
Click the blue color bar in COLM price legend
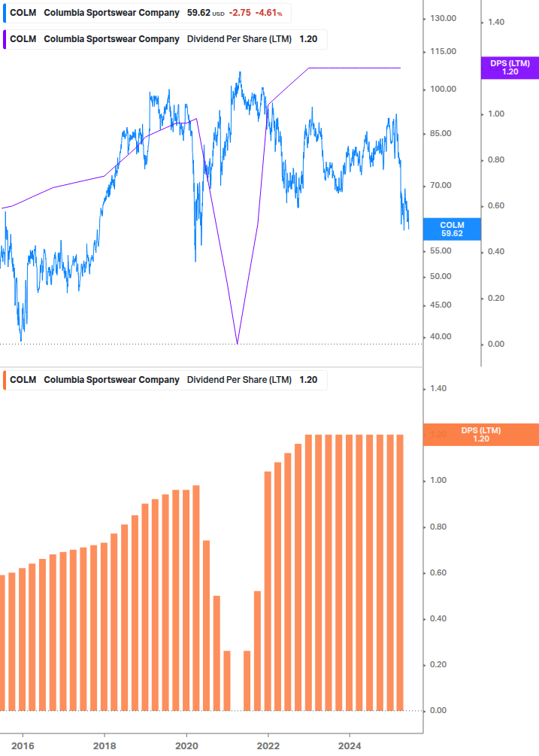(5, 13)
